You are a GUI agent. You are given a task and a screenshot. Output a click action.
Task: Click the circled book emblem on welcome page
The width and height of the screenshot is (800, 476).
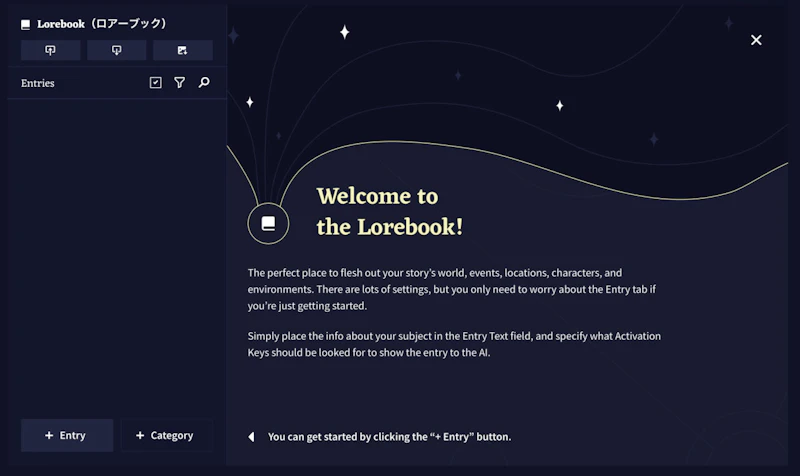268,223
